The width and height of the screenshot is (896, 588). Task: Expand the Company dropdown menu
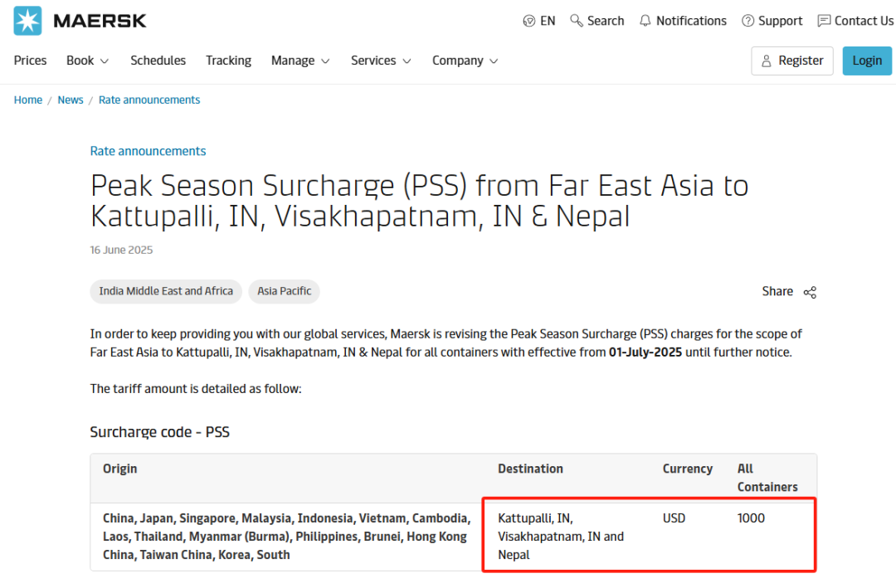pyautogui.click(x=465, y=61)
